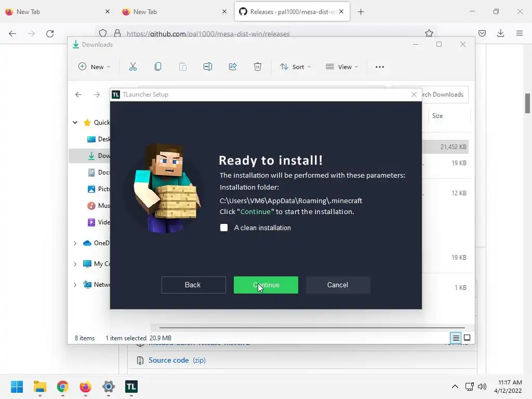The width and height of the screenshot is (532, 399).
Task: Click the volume icon in system tray
Action: 482,387
